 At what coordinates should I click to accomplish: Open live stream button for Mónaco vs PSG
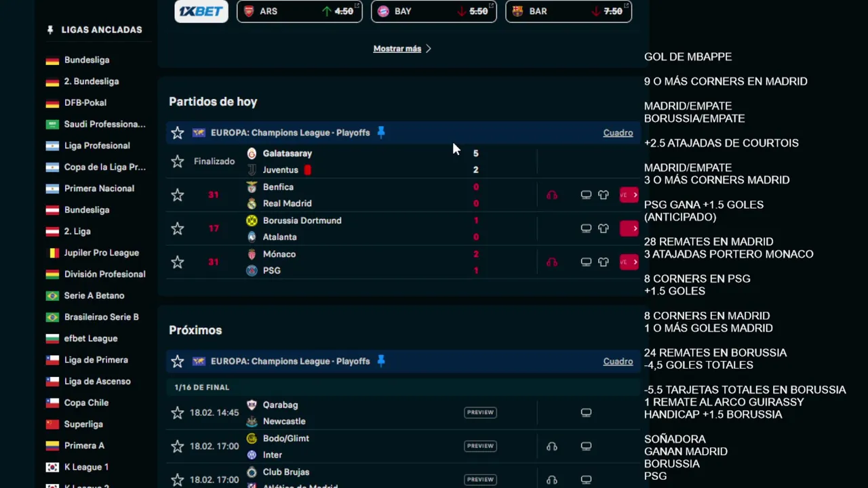(x=629, y=262)
